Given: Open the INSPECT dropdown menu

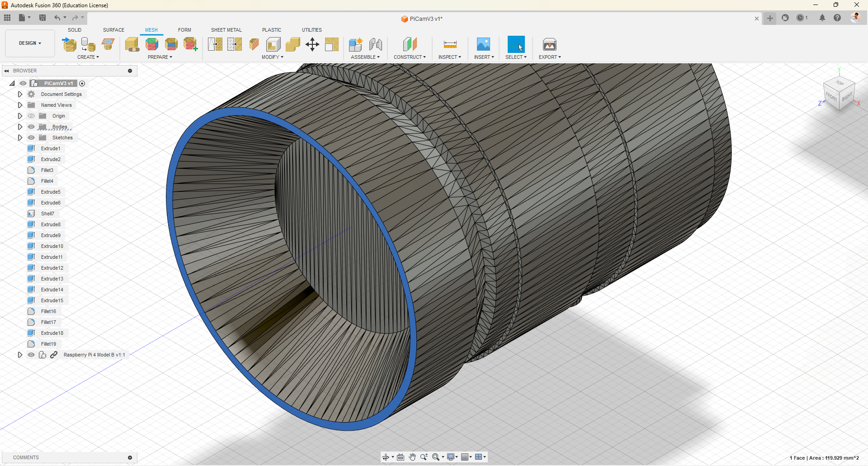Looking at the screenshot, I should tap(450, 57).
